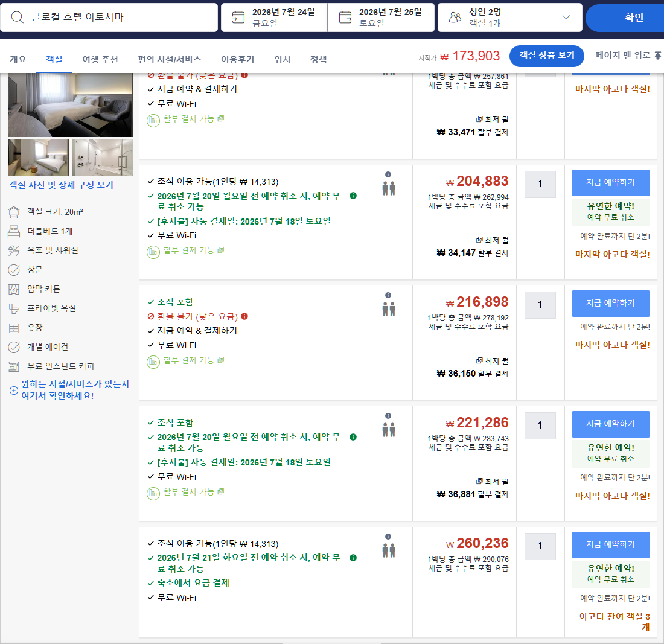The image size is (664, 644).
Task: Click the red info icon at top non-refundable row
Action: [244, 75]
